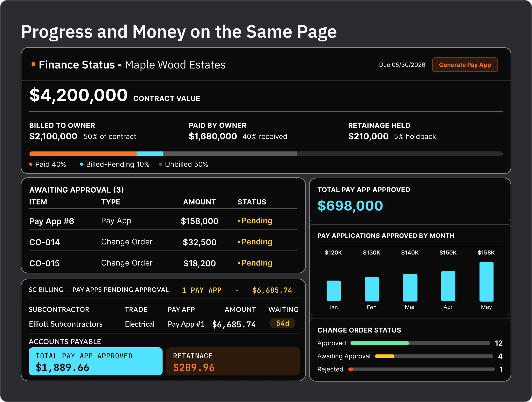The height and width of the screenshot is (402, 532).
Task: Click Pay App #1 in subcontractor row
Action: (186, 324)
